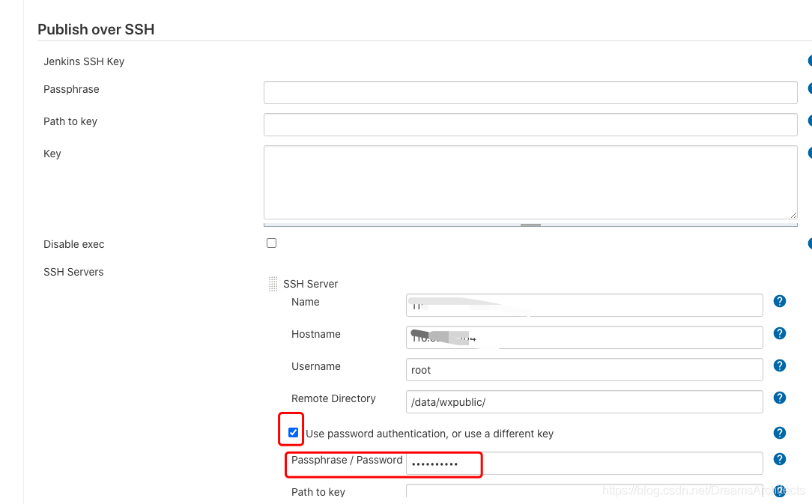The image size is (812, 504).
Task: Click the Hostname input field
Action: click(584, 337)
